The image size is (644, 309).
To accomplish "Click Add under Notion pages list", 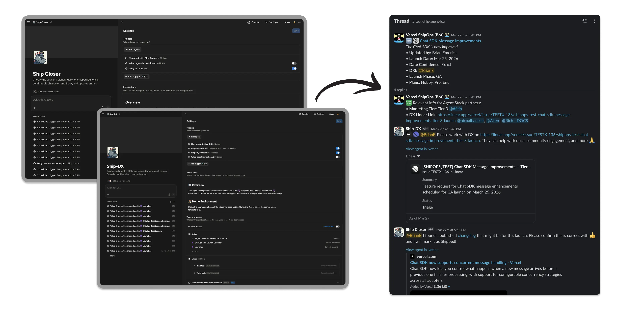I will click(195, 251).
